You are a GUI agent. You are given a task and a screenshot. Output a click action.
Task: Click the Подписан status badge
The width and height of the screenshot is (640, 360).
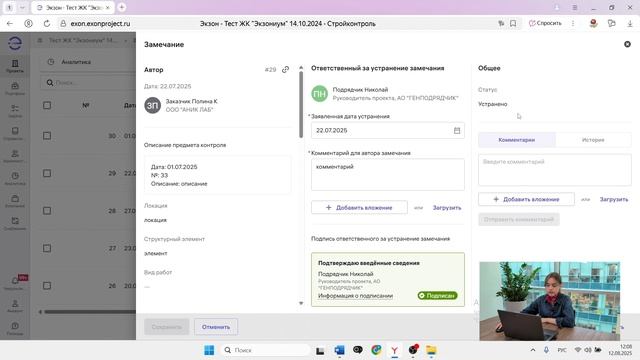coord(437,296)
